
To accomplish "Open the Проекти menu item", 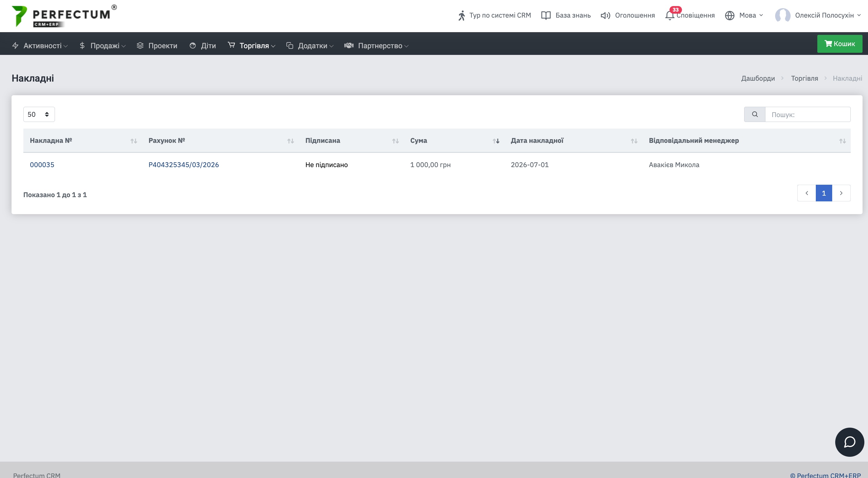I will click(x=157, y=45).
